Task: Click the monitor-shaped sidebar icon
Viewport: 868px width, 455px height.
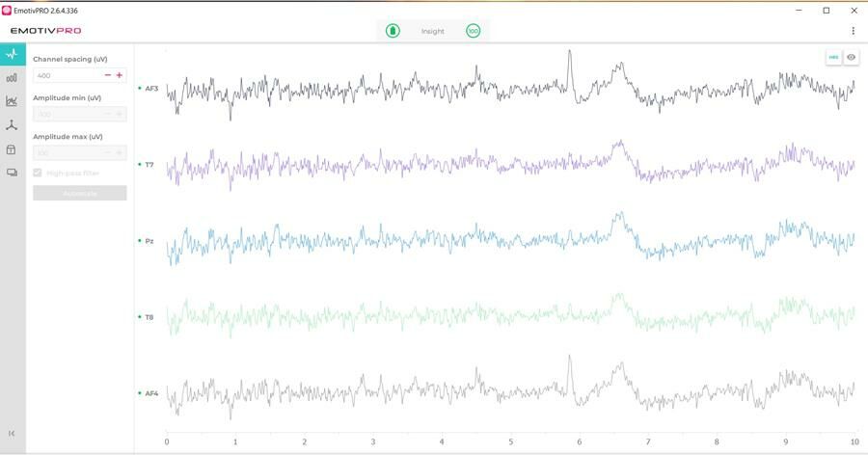Action: pos(12,173)
